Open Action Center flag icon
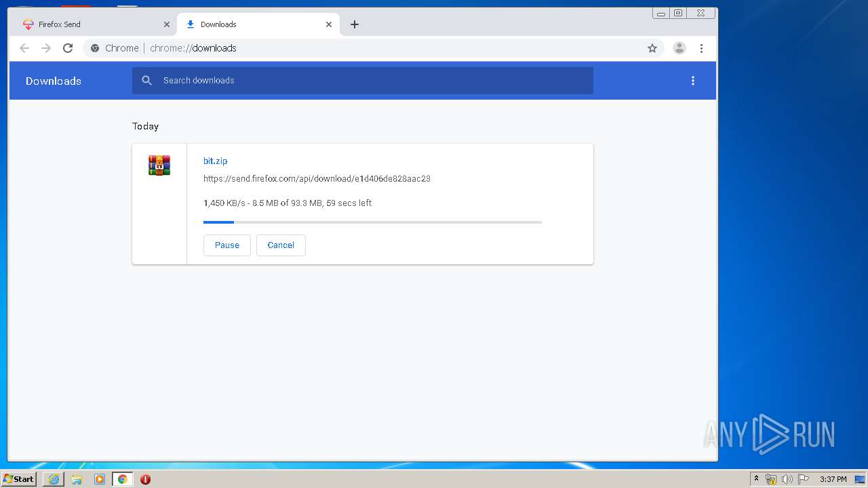868x488 pixels. click(804, 479)
